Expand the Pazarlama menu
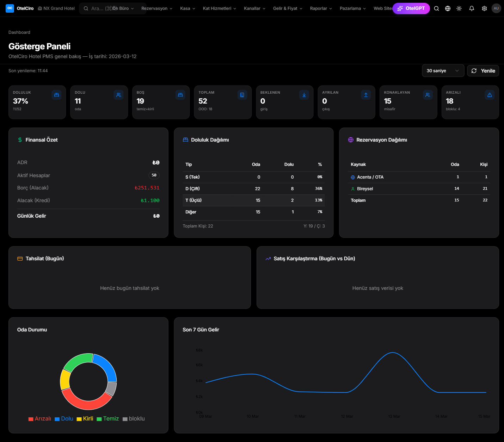This screenshot has height=442, width=504. [353, 8]
